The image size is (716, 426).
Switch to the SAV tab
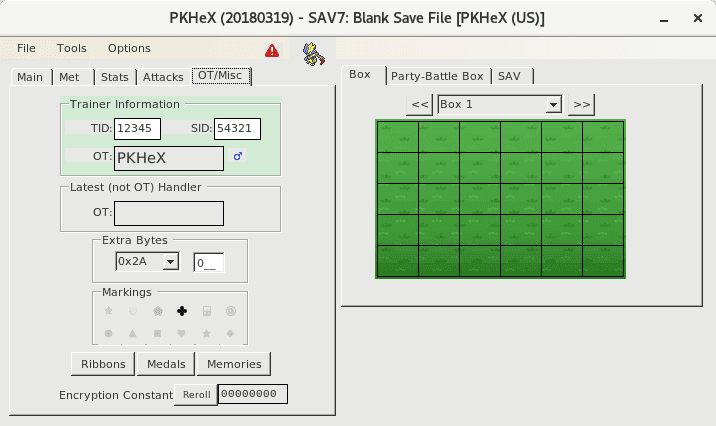pyautogui.click(x=510, y=76)
